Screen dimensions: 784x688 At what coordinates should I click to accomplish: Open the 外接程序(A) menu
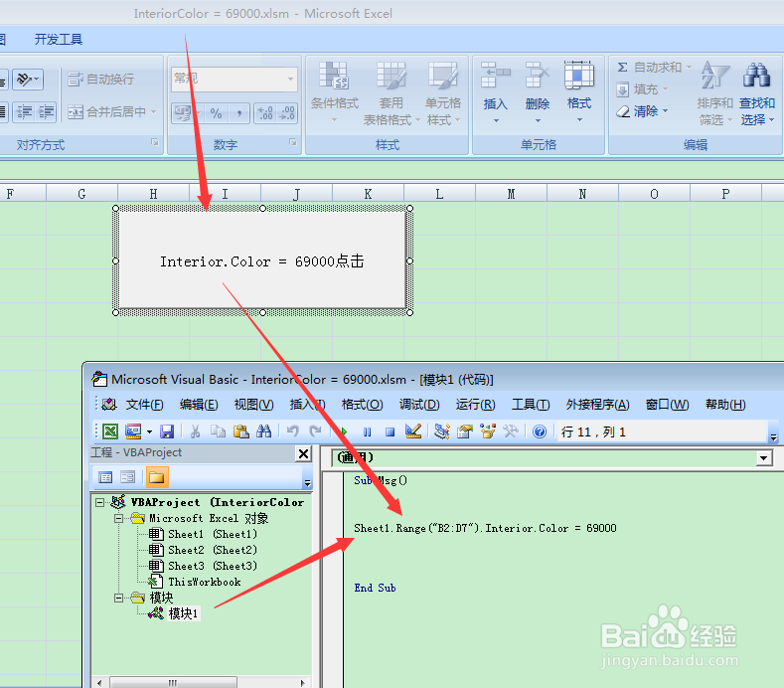click(x=597, y=405)
